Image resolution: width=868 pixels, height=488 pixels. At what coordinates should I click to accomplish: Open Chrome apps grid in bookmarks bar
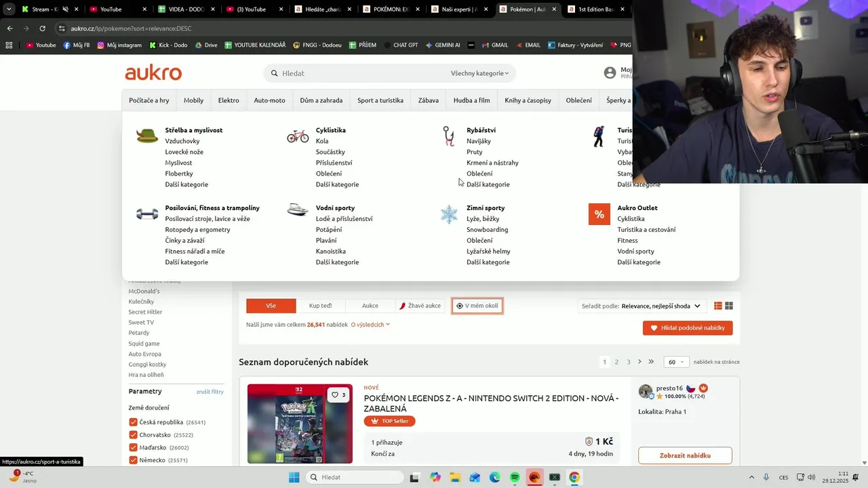click(9, 45)
